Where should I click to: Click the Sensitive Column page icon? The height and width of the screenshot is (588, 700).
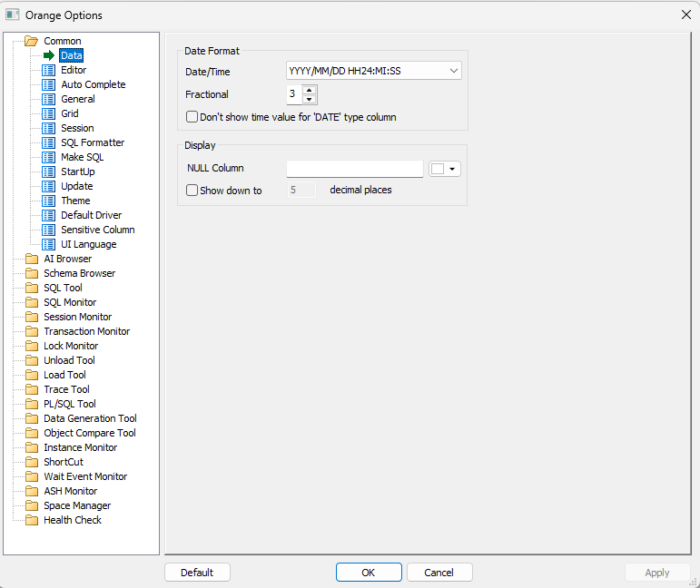[x=48, y=230]
